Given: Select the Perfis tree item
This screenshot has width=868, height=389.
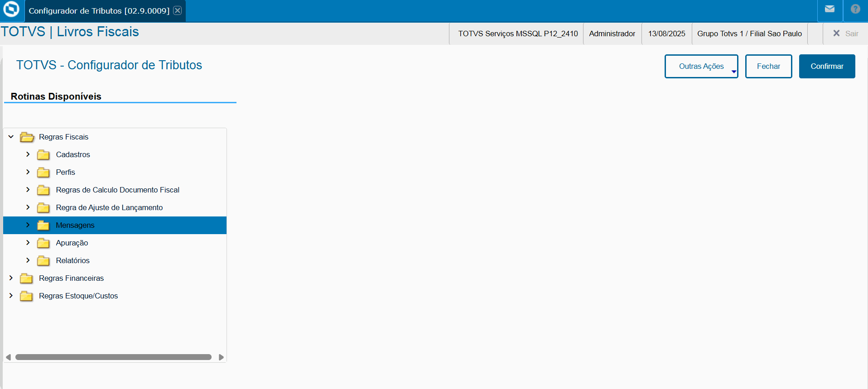Looking at the screenshot, I should coord(66,172).
